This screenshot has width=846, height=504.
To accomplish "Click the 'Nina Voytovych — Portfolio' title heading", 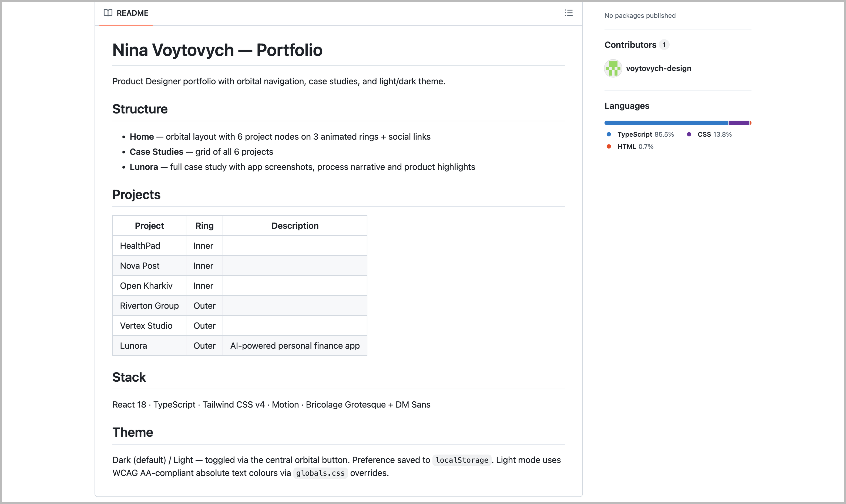I will tap(217, 50).
